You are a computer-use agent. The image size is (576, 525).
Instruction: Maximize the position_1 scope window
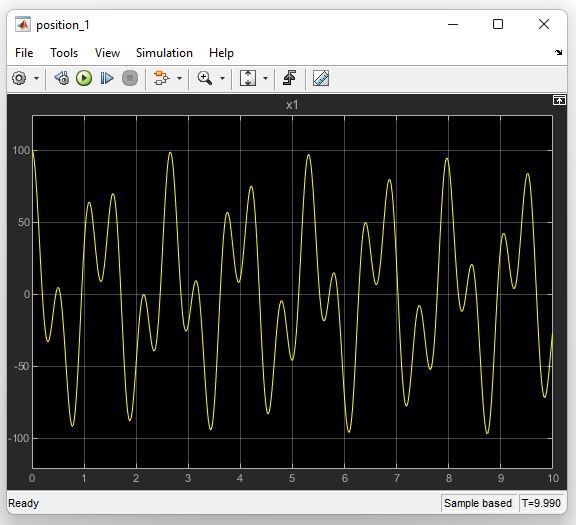coord(498,24)
